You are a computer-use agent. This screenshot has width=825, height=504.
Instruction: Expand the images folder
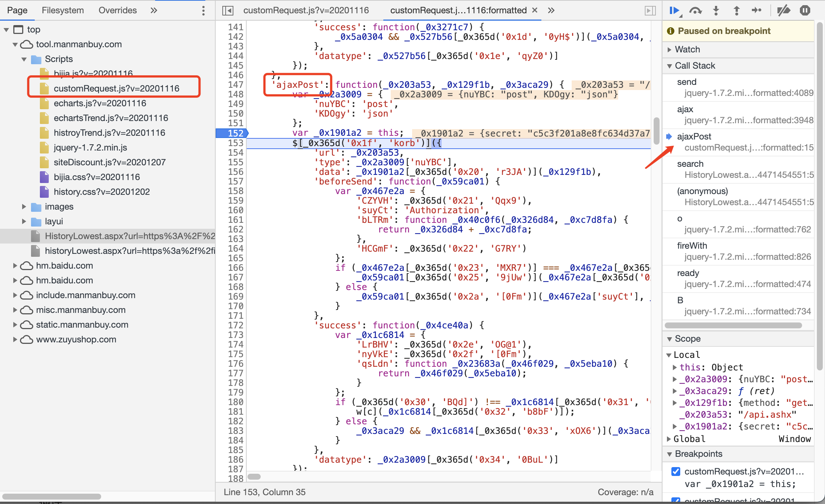coord(24,207)
